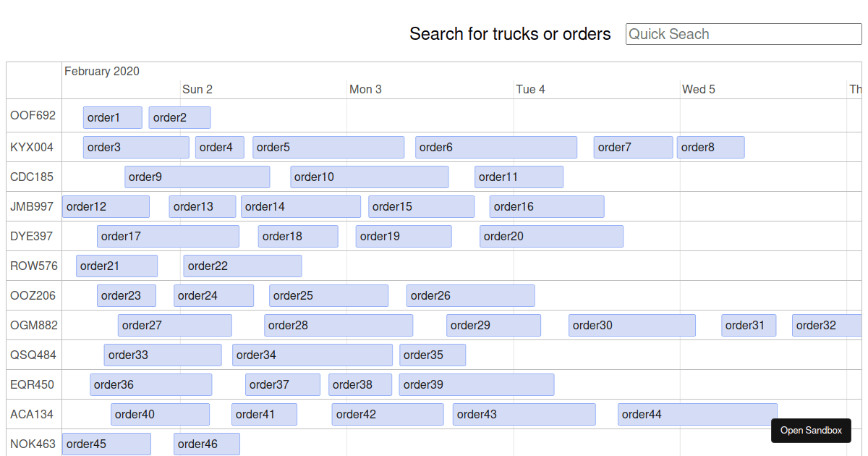Screen dimensions: 868x456
Task: Click the truck label OOF692
Action: point(33,115)
